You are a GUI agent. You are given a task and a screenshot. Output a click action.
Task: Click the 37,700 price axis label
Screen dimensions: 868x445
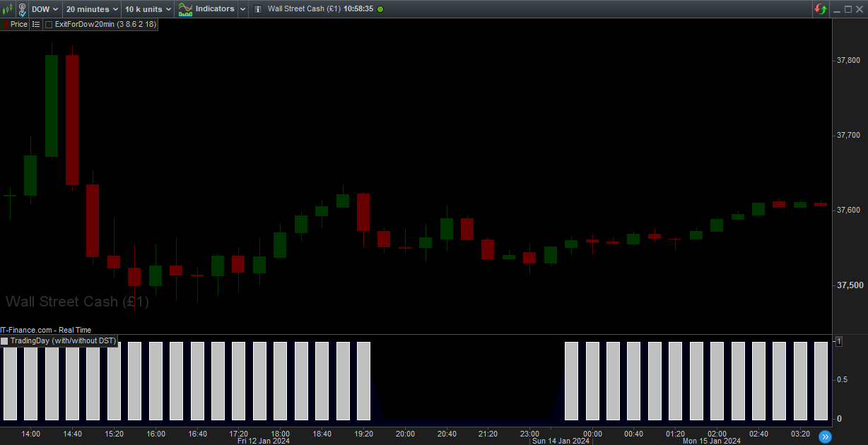(x=848, y=135)
